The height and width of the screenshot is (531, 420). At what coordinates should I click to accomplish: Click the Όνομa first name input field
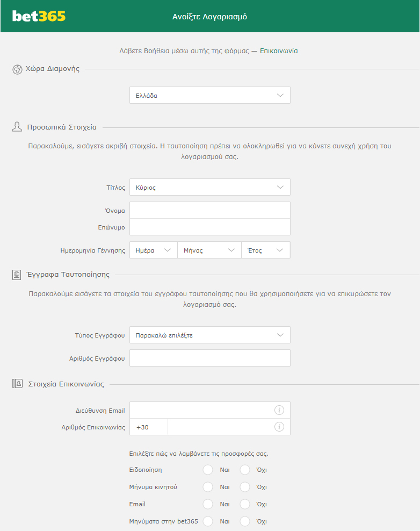tap(209, 211)
